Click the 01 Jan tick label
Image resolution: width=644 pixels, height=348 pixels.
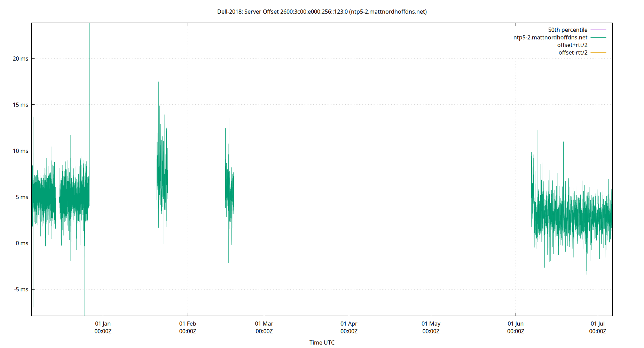pos(103,324)
